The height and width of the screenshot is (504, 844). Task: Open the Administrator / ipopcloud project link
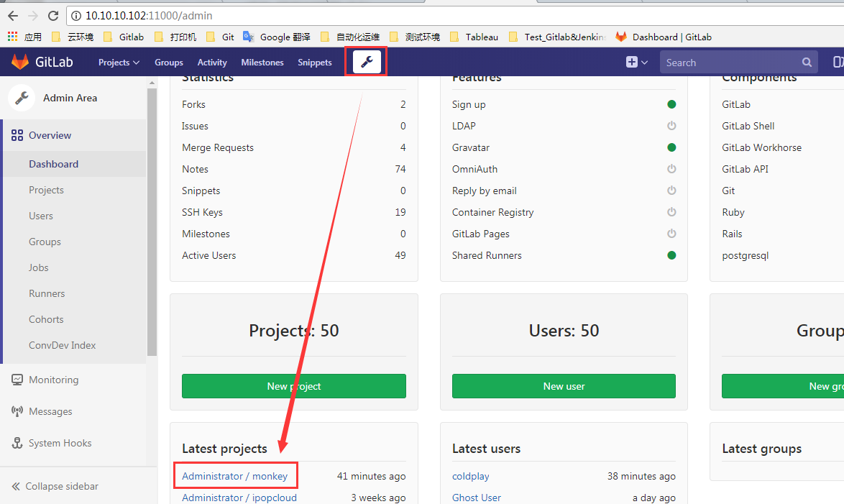(239, 498)
